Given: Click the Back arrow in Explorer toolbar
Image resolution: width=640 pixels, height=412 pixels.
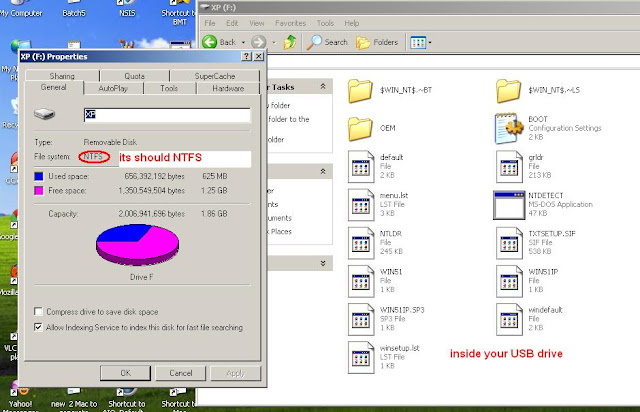Looking at the screenshot, I should 209,42.
